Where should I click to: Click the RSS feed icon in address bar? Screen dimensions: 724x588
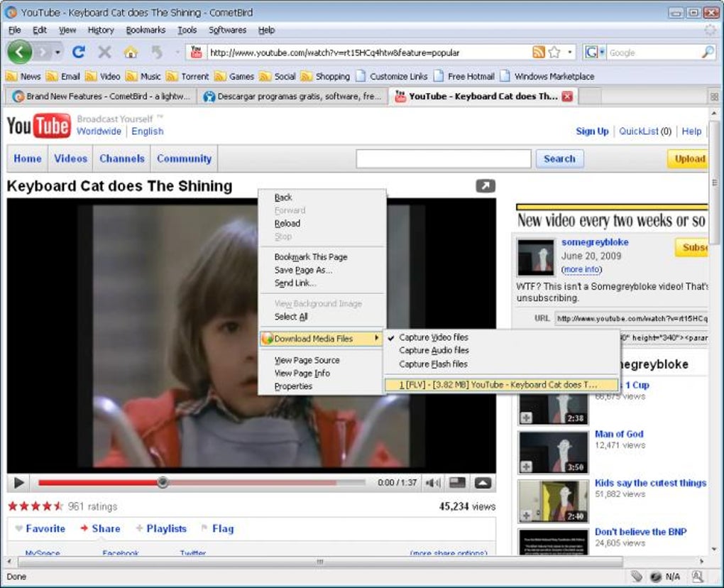pos(538,52)
